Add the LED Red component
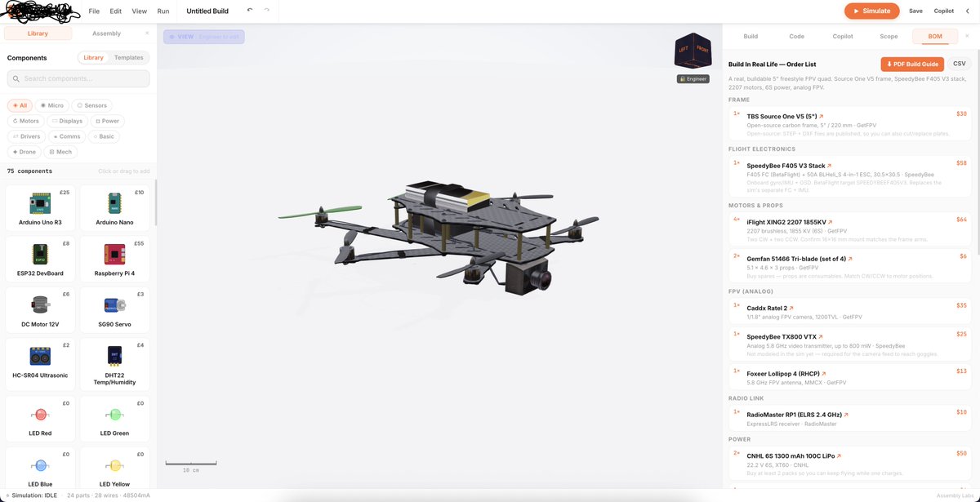 (40, 418)
